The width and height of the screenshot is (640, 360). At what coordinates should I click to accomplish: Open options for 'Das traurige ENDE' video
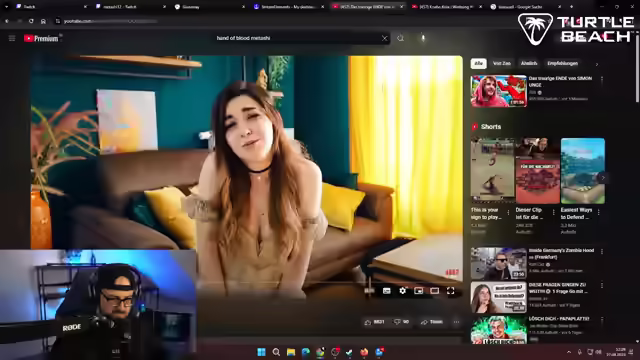pyautogui.click(x=602, y=80)
